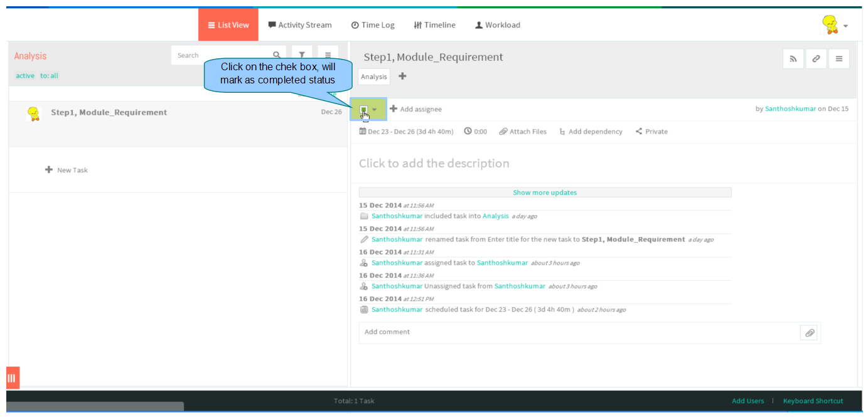Viewport: 868px width, 417px height.
Task: Open the task list options menu button
Action: pos(328,55)
